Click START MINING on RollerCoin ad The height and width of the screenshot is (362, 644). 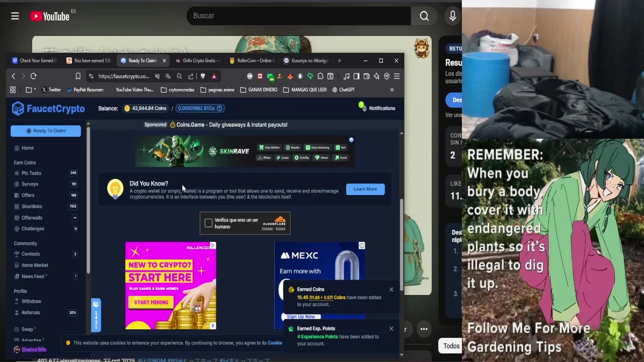point(151,303)
